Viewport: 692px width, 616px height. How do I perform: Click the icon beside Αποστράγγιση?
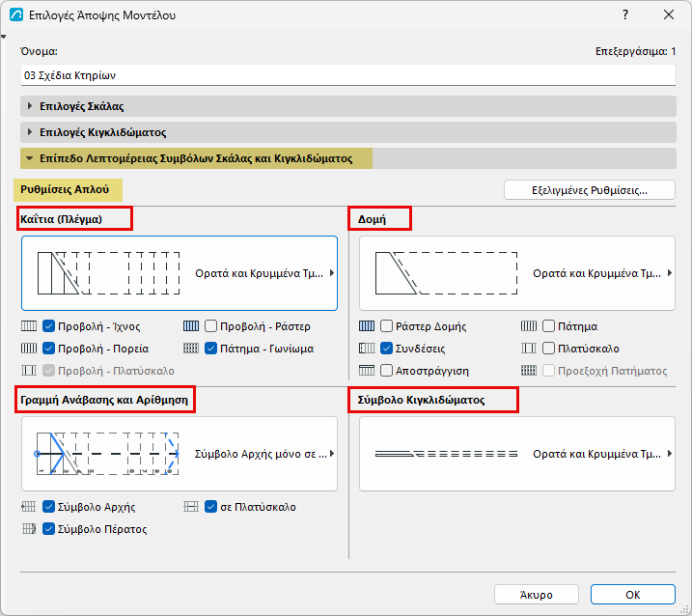367,371
